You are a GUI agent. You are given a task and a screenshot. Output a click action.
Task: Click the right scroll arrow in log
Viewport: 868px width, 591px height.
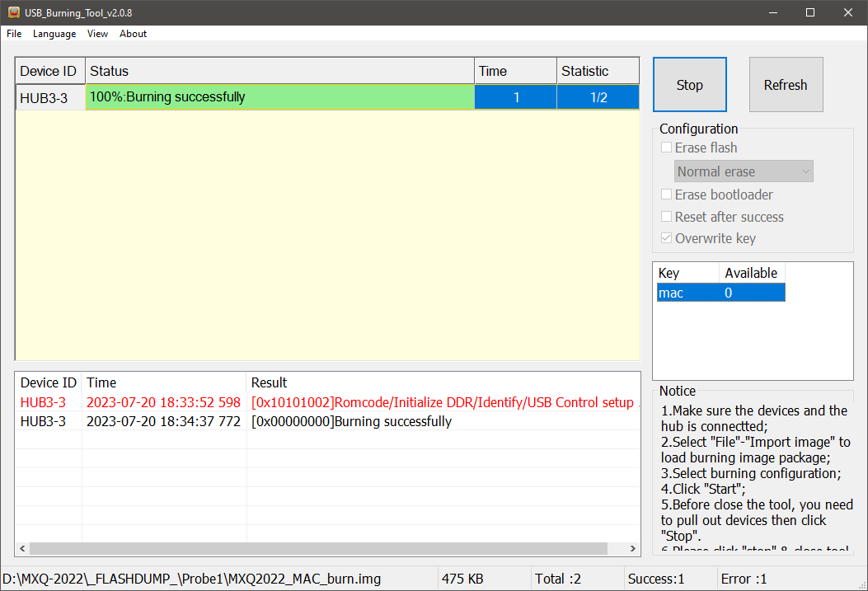point(633,549)
